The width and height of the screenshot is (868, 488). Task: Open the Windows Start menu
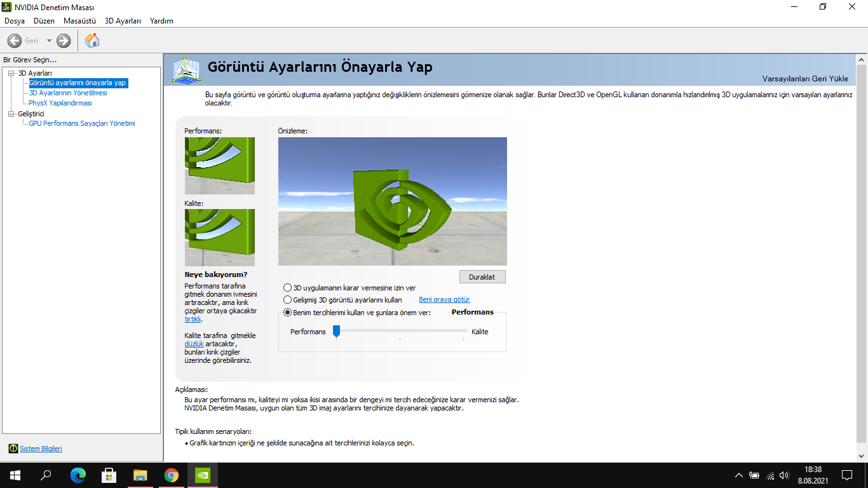(x=15, y=475)
